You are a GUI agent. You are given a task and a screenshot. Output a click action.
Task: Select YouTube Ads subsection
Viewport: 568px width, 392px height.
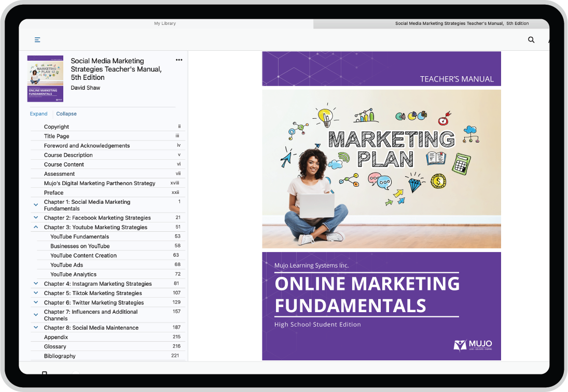pos(66,265)
